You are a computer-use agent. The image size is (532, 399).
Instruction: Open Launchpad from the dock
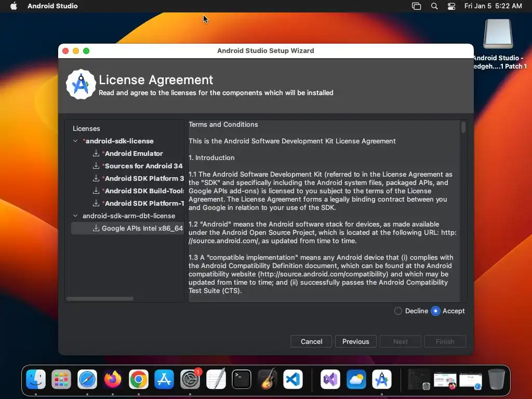click(61, 379)
